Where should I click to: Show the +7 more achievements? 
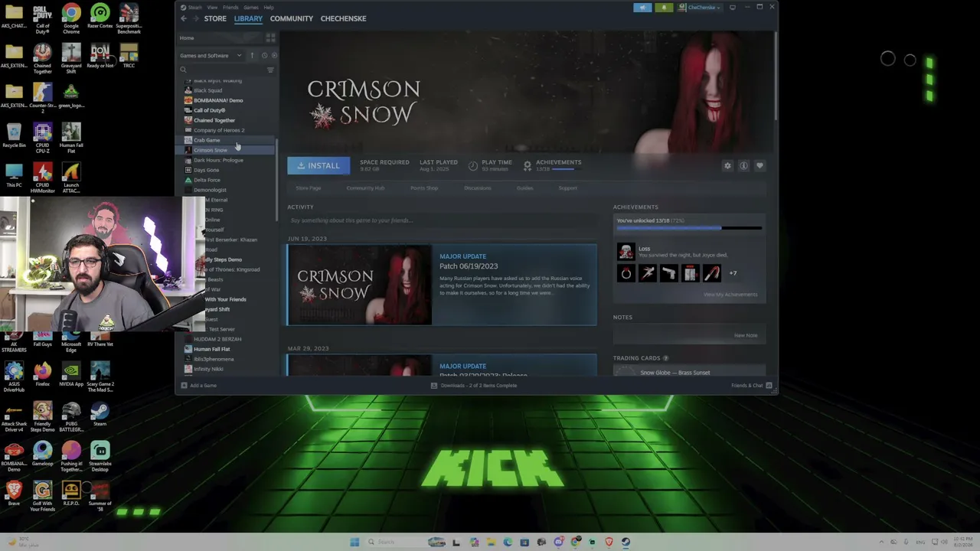[733, 273]
